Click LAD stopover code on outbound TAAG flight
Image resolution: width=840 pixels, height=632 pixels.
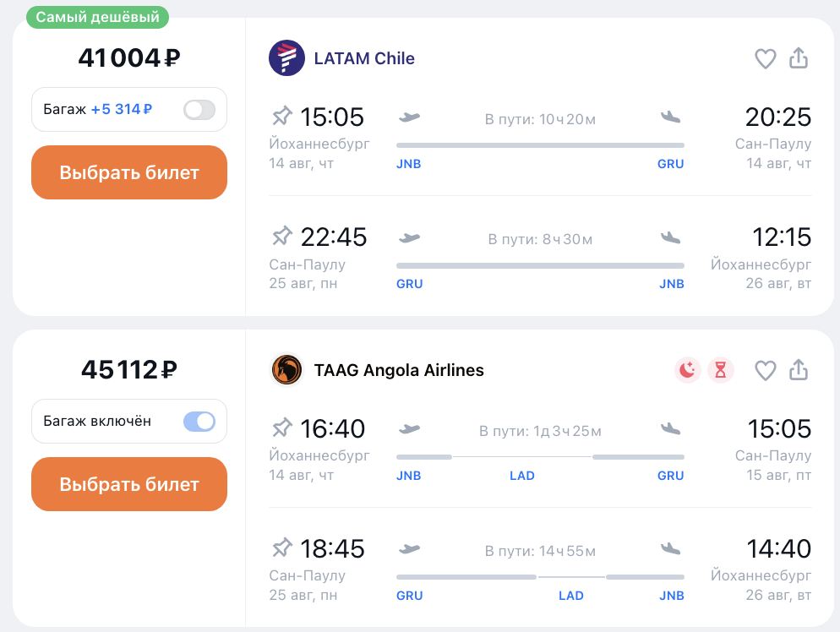tap(521, 476)
